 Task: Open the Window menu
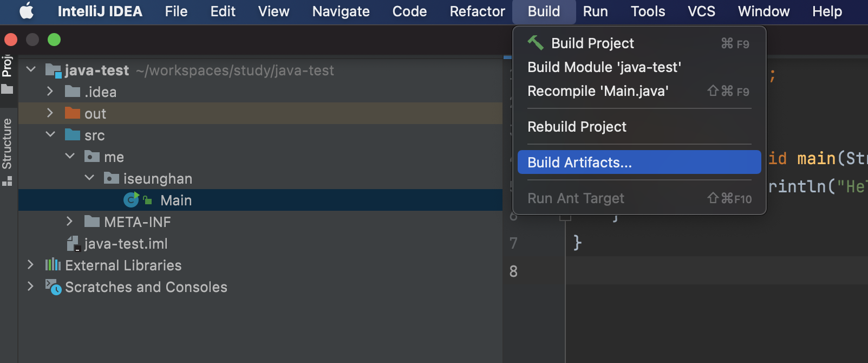click(x=764, y=11)
